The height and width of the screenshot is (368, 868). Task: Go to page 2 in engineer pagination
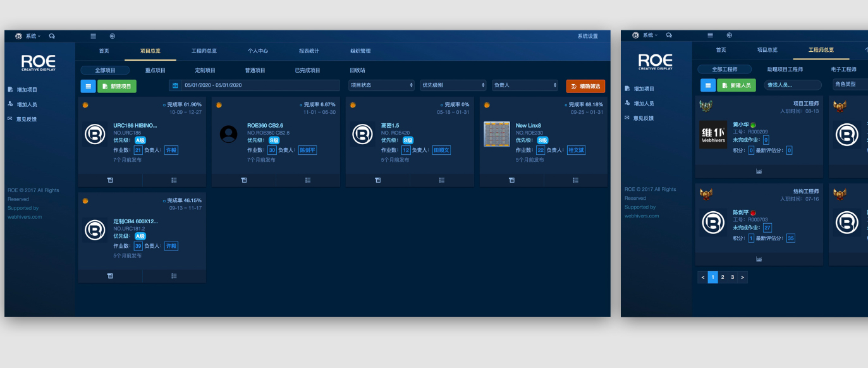point(723,277)
